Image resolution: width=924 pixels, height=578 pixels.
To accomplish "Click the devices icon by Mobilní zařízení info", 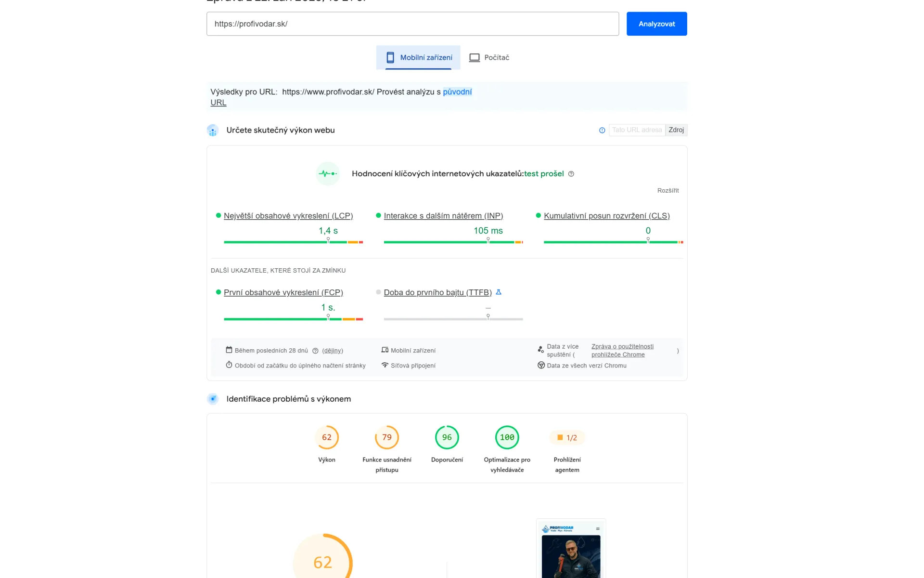I will pyautogui.click(x=385, y=350).
